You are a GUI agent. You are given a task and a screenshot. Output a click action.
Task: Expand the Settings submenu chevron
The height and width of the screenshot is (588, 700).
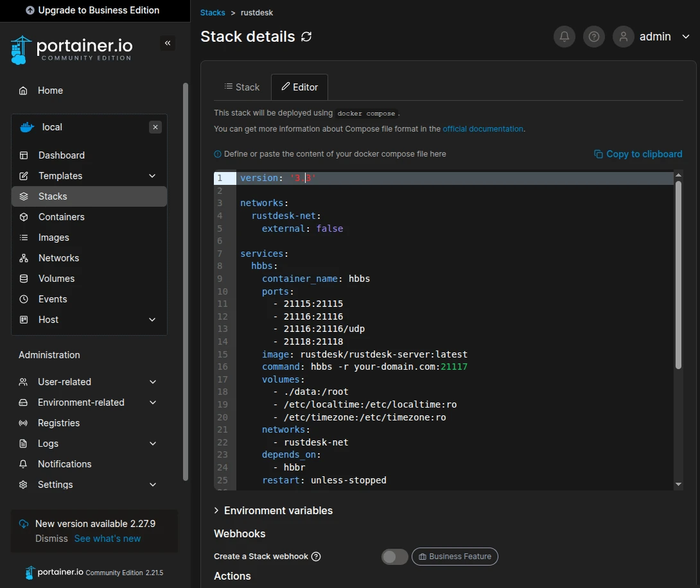pyautogui.click(x=153, y=485)
